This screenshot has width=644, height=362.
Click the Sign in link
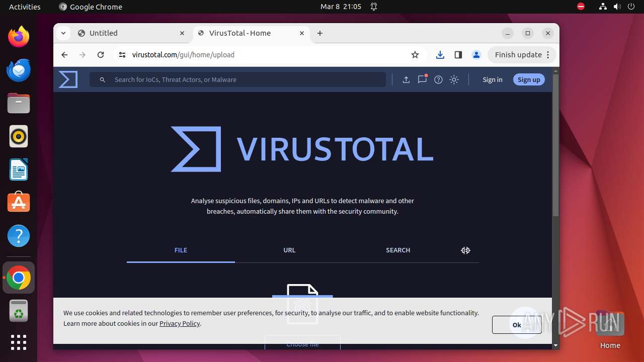click(x=492, y=79)
